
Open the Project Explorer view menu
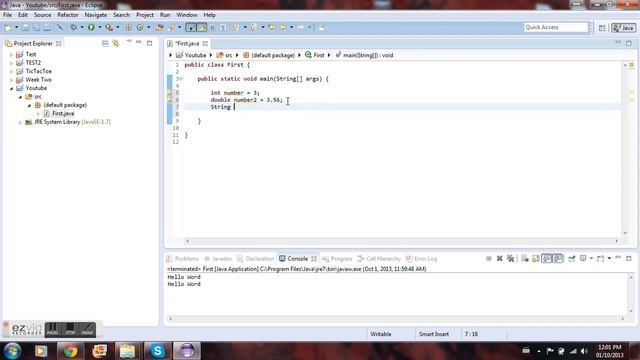[129, 42]
